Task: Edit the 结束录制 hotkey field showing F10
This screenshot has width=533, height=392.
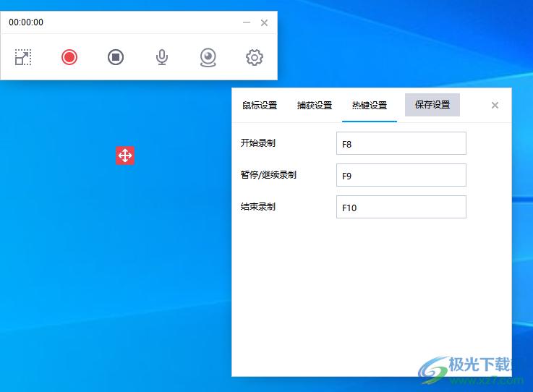Action: pos(401,207)
